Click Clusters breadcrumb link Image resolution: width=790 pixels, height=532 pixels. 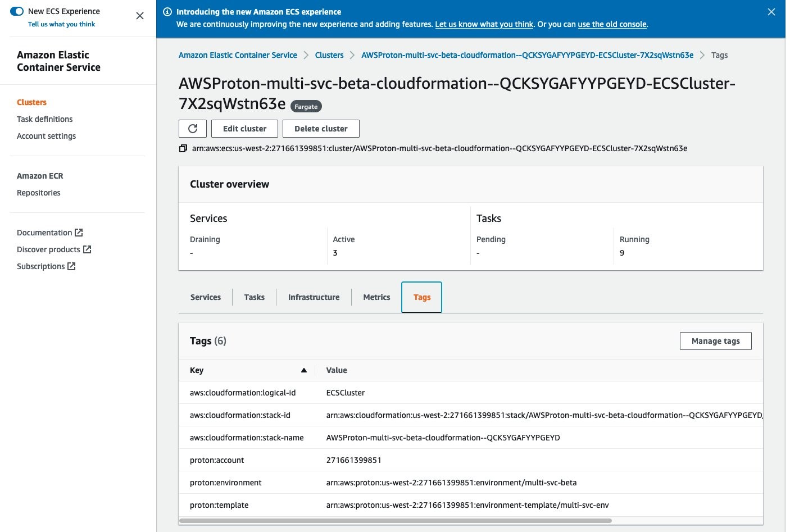[x=329, y=55]
